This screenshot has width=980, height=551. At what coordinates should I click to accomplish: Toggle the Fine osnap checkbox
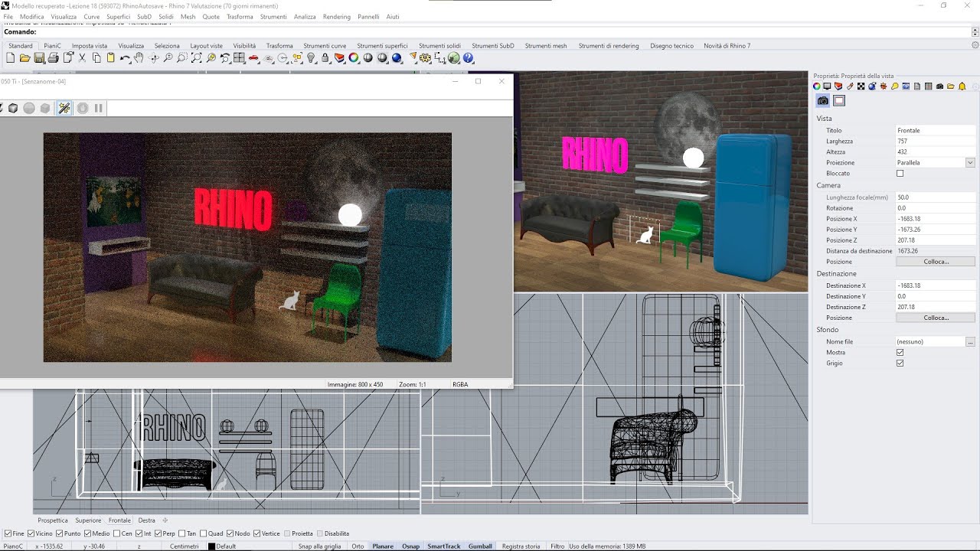(8, 533)
